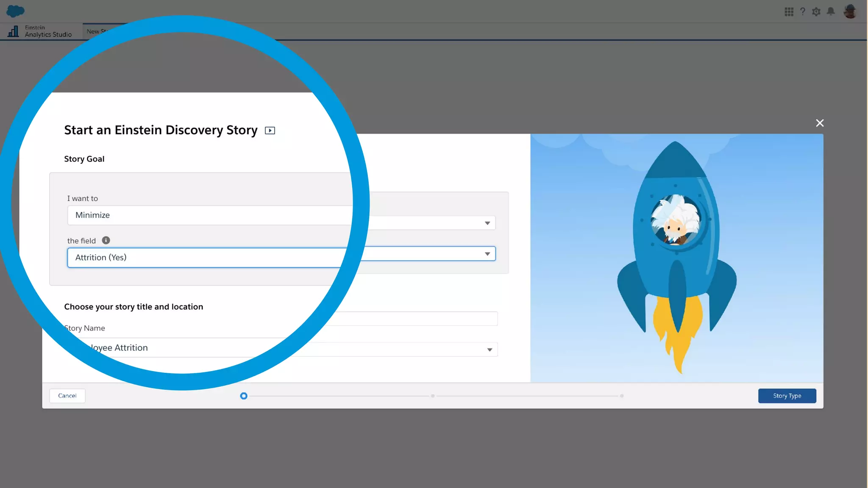Expand the 'I want to' Minimize dropdown arrow
The image size is (868, 488).
coord(487,223)
